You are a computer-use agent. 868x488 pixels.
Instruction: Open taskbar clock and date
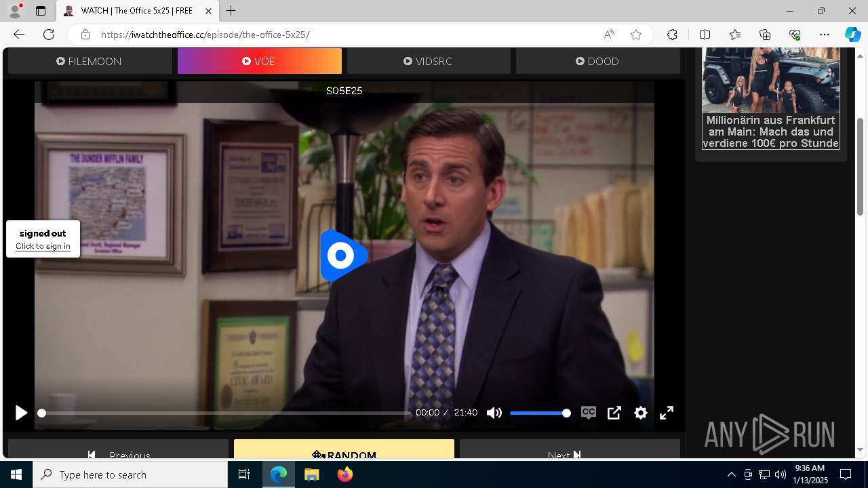click(x=810, y=474)
